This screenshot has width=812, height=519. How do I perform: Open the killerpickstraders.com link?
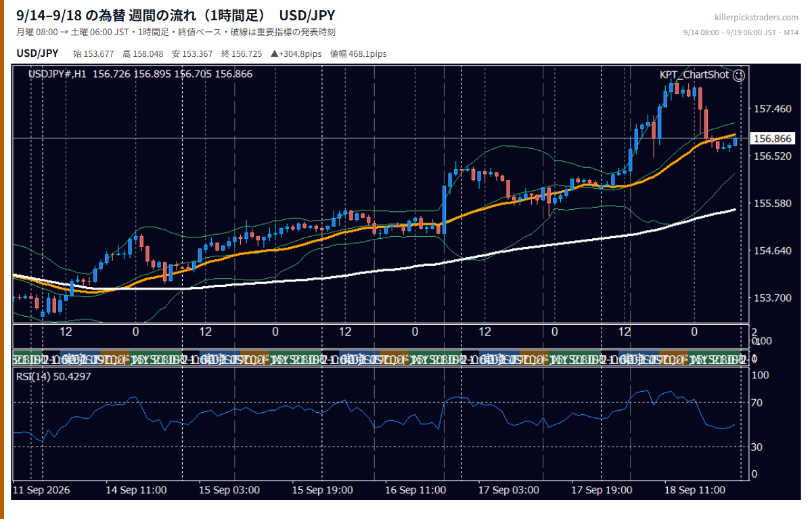[757, 18]
